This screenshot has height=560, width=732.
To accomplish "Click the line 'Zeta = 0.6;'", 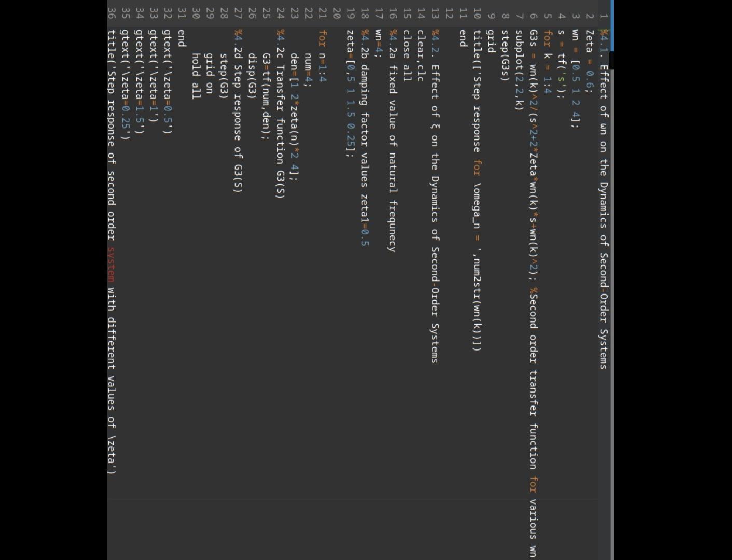I will 589,61.
